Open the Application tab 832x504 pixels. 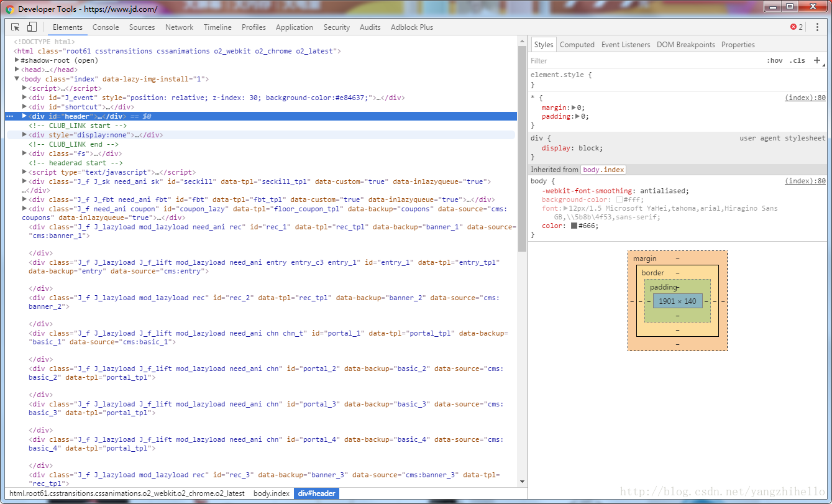[x=295, y=27]
